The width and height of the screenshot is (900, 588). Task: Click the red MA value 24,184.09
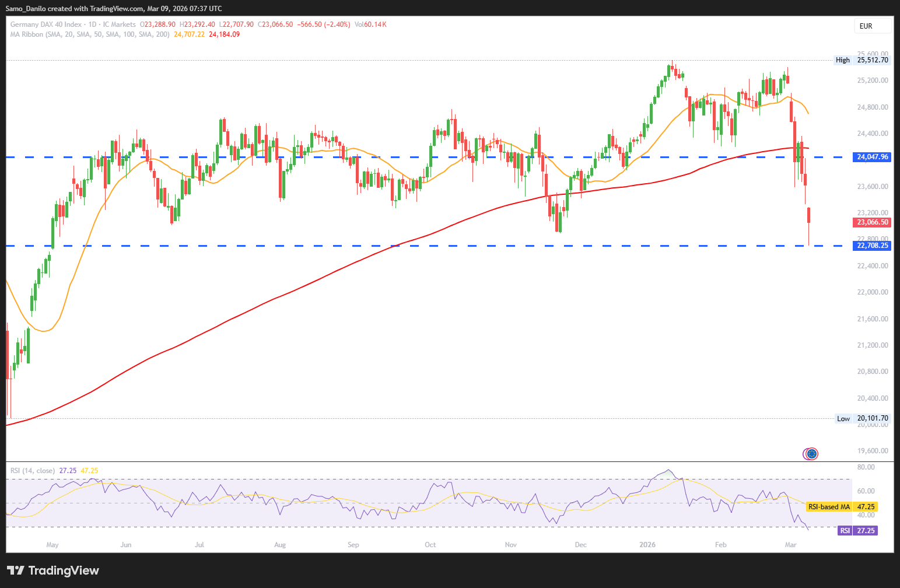(224, 34)
